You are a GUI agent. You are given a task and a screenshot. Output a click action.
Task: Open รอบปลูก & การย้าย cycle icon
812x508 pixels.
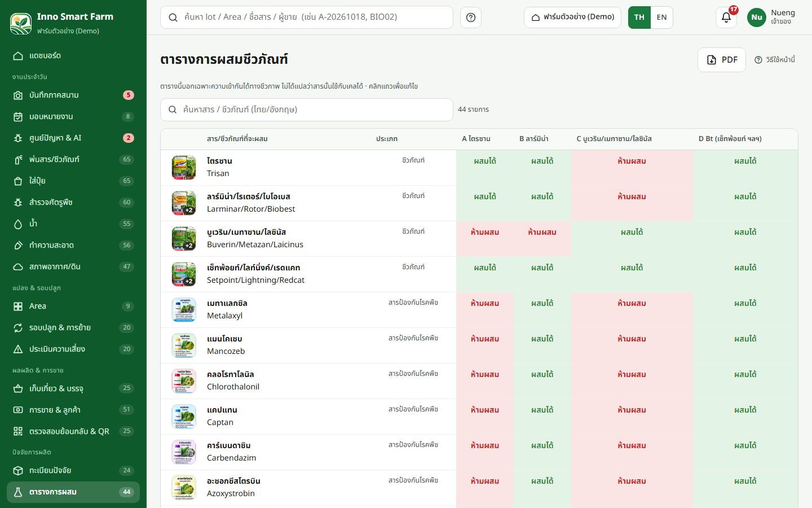coord(18,328)
